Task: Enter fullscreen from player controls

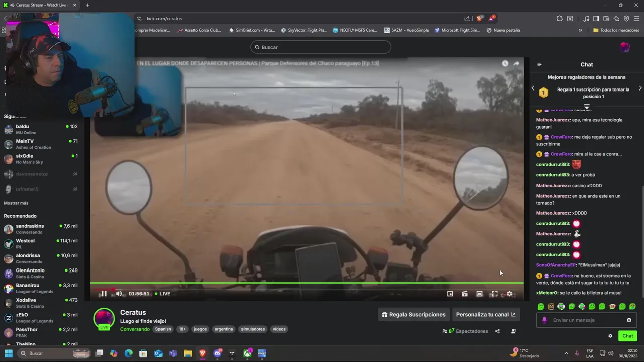Action: click(494, 294)
